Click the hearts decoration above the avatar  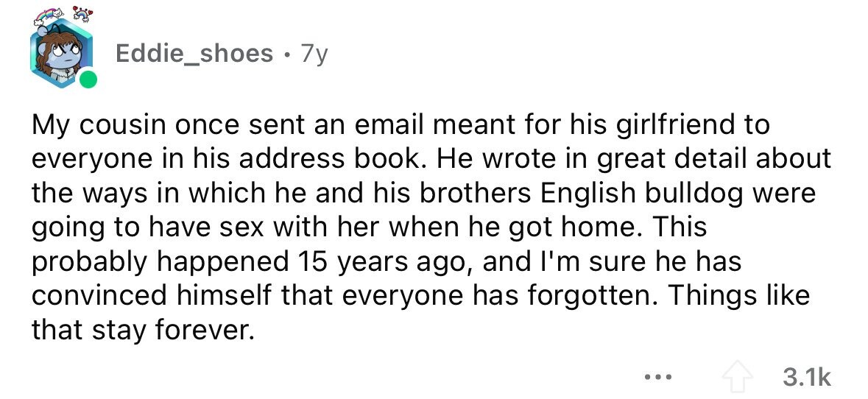pyautogui.click(x=83, y=13)
